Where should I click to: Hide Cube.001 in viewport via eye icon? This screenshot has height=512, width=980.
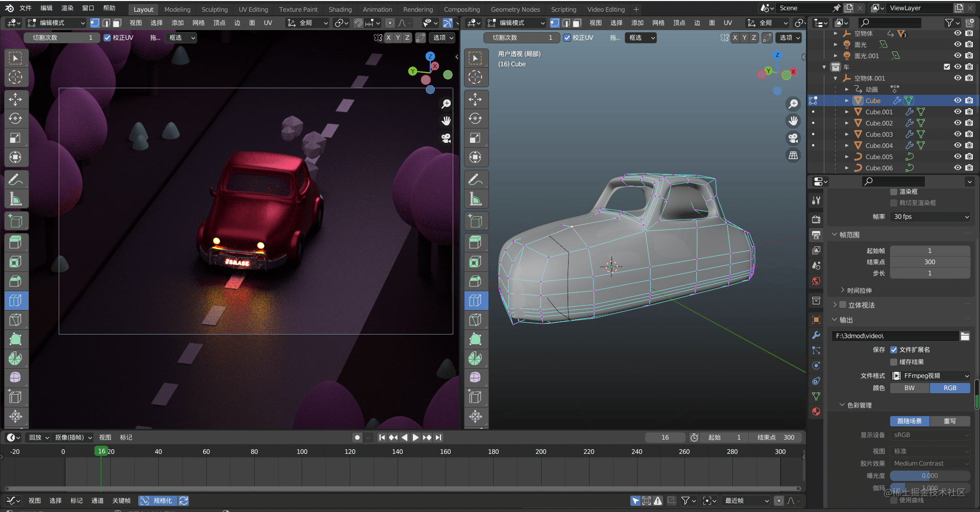click(x=958, y=112)
